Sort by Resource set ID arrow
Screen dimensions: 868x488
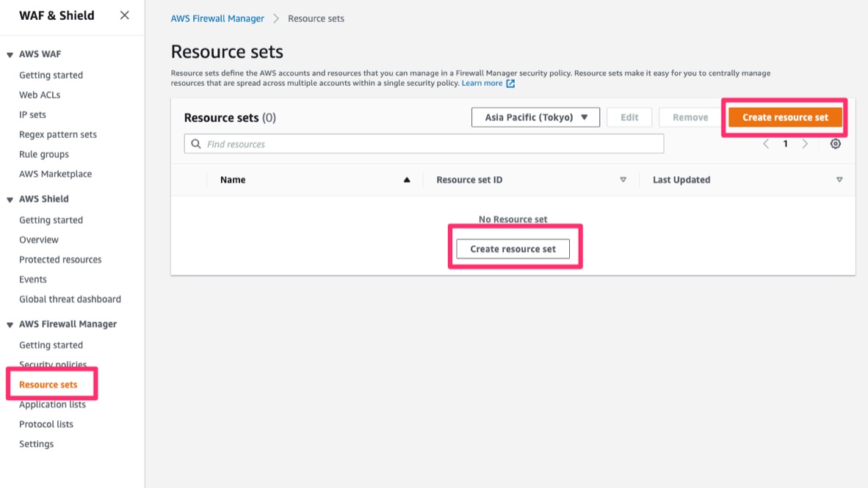click(623, 180)
